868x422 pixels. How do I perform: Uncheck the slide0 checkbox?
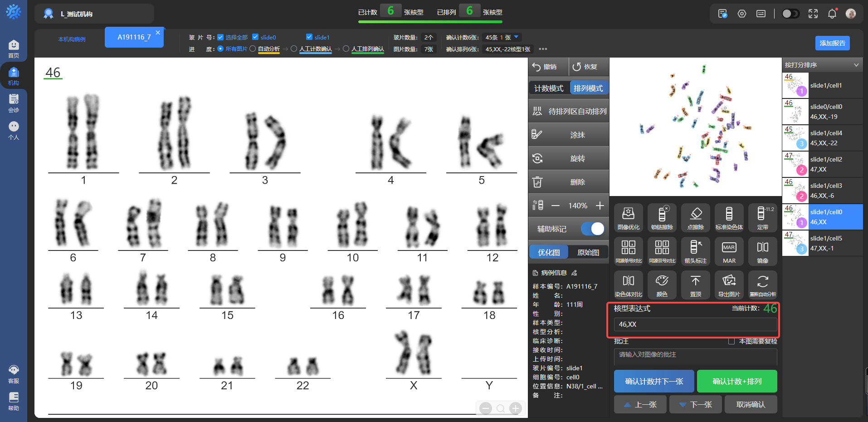coord(255,37)
